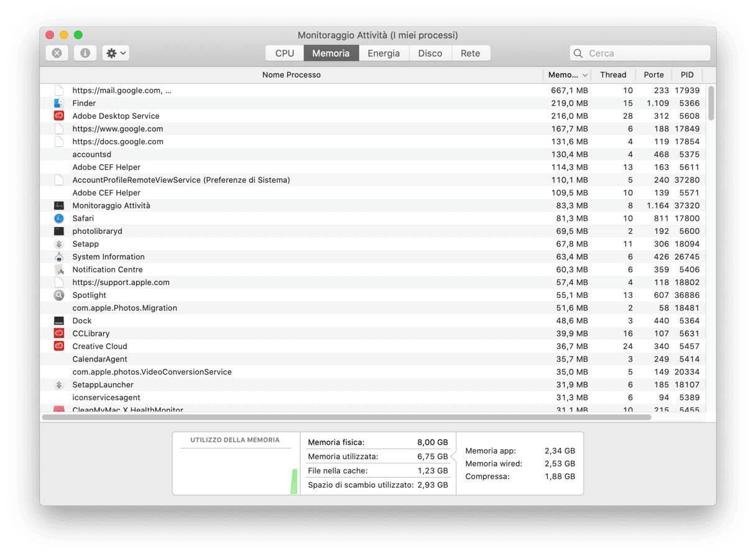Click Spazio di scambio utilizzato entry
This screenshot has width=756, height=558.
(x=378, y=485)
